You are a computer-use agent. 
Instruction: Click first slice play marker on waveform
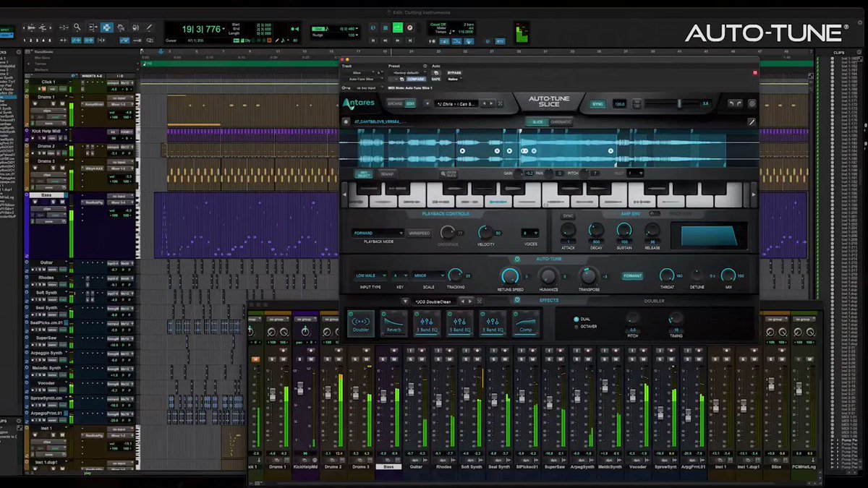pos(462,151)
